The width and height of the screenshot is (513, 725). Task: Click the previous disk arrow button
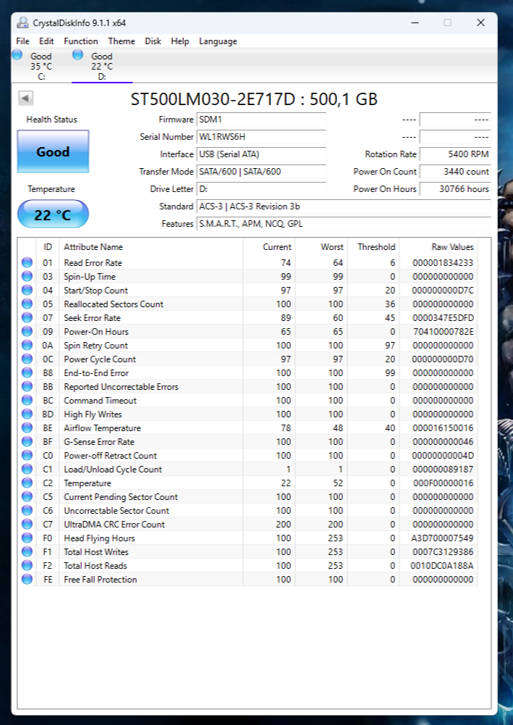(x=25, y=98)
